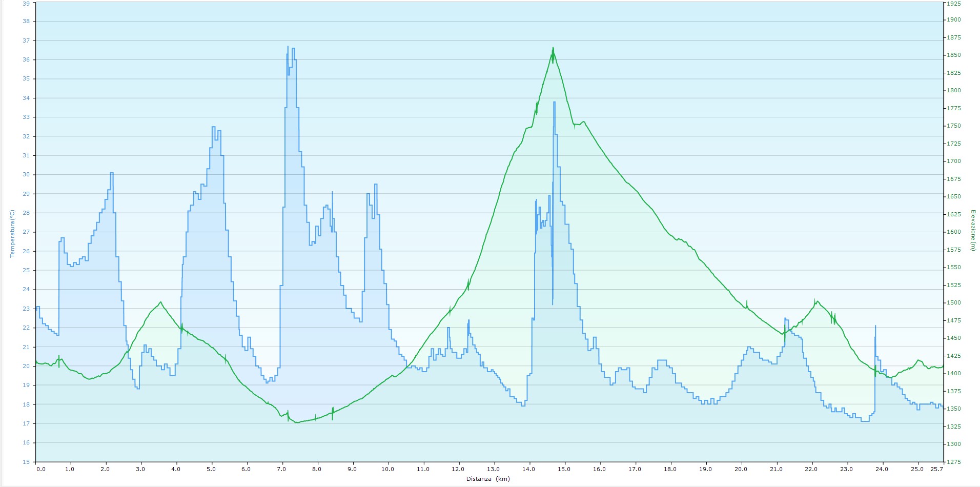The width and height of the screenshot is (980, 487).
Task: Click the Temperatura (°C) left axis title
Action: point(12,233)
